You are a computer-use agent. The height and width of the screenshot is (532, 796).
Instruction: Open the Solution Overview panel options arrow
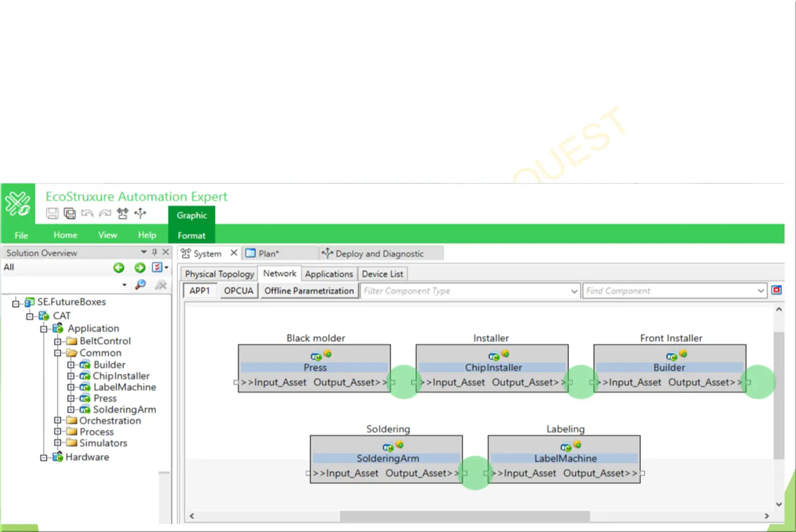click(144, 252)
